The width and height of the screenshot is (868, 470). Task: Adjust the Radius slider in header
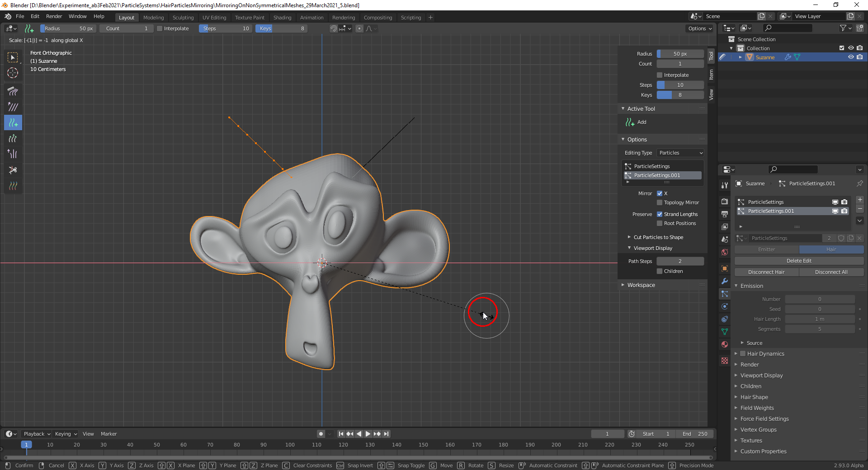[68, 28]
